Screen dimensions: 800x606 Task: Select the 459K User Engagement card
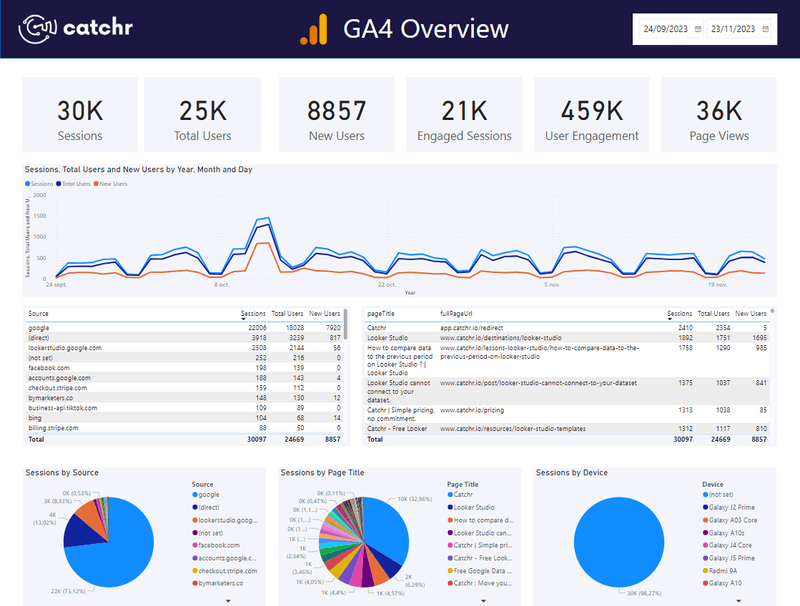[x=592, y=115]
